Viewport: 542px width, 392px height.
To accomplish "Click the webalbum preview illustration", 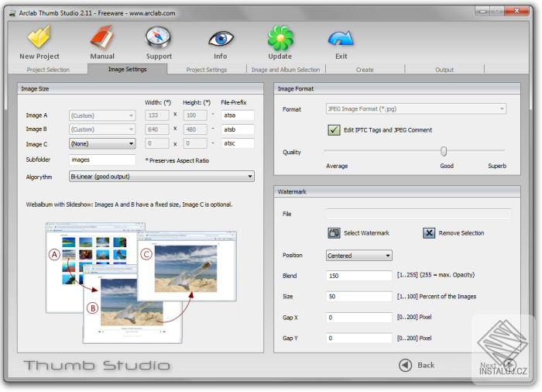I will pyautogui.click(x=141, y=283).
